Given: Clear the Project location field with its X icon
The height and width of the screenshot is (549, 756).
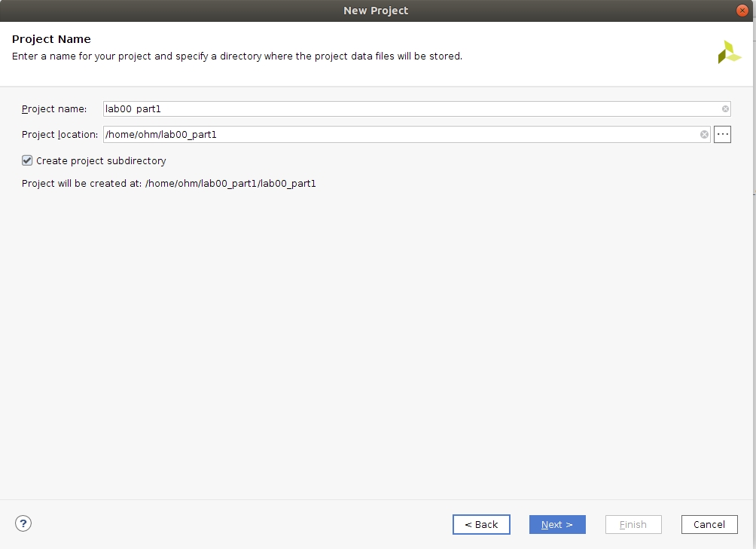Looking at the screenshot, I should point(704,135).
